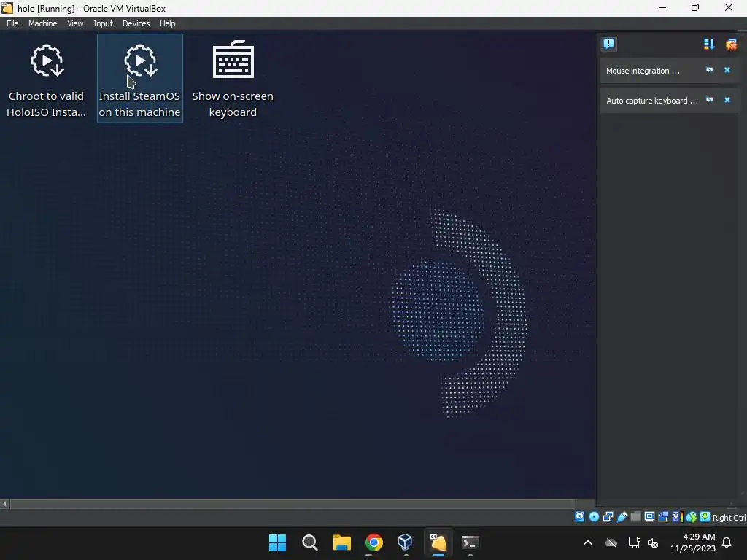Mute the Mouse integration notification
Image resolution: width=747 pixels, height=560 pixels.
[709, 70]
